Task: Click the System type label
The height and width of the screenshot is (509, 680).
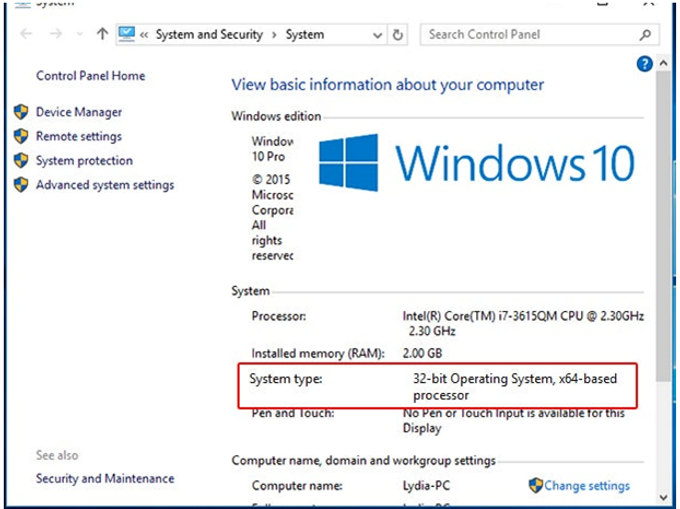Action: click(285, 378)
